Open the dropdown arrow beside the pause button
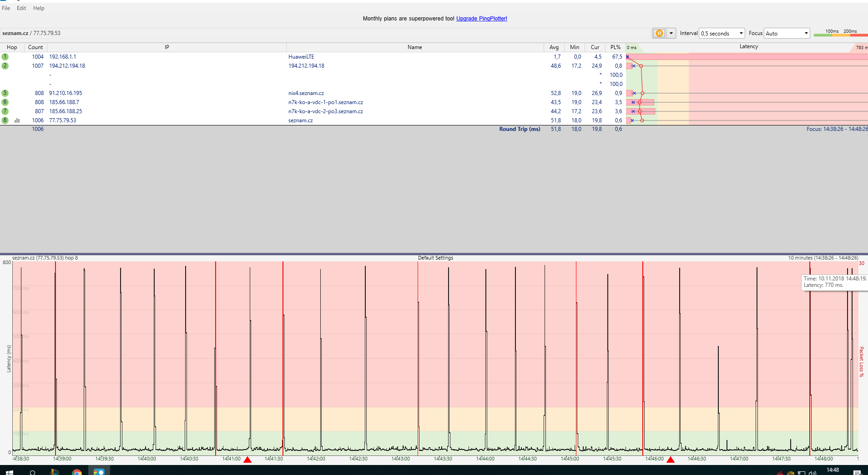The width and height of the screenshot is (868, 475). click(x=671, y=33)
